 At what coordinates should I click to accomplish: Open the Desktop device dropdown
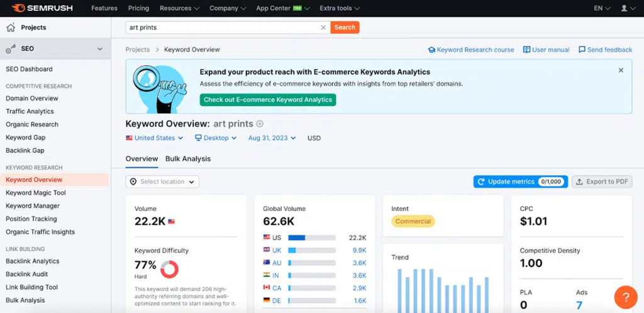216,138
